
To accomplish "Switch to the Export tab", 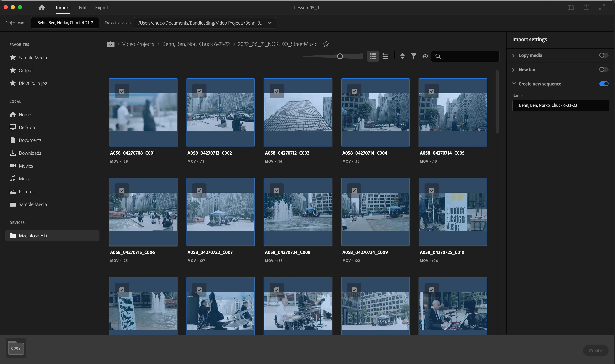I will click(x=102, y=8).
